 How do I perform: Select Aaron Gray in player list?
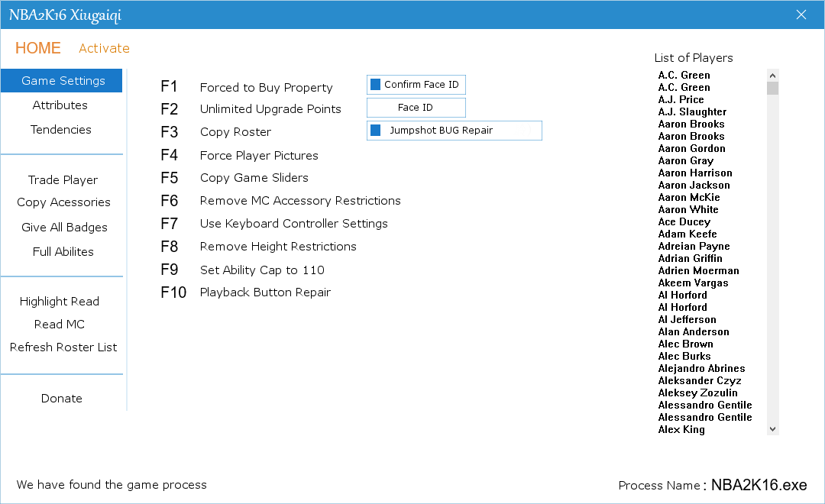[x=685, y=160]
